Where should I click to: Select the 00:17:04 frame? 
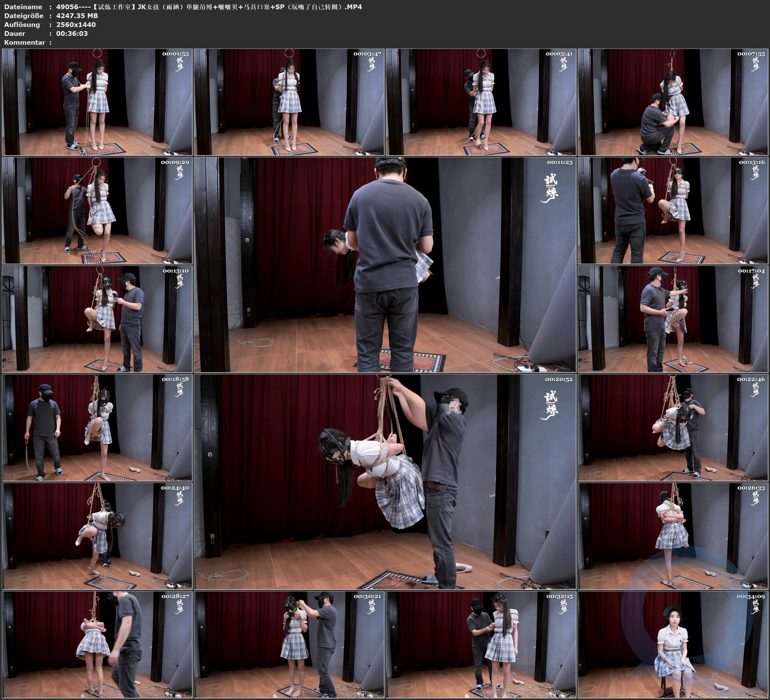point(673,319)
